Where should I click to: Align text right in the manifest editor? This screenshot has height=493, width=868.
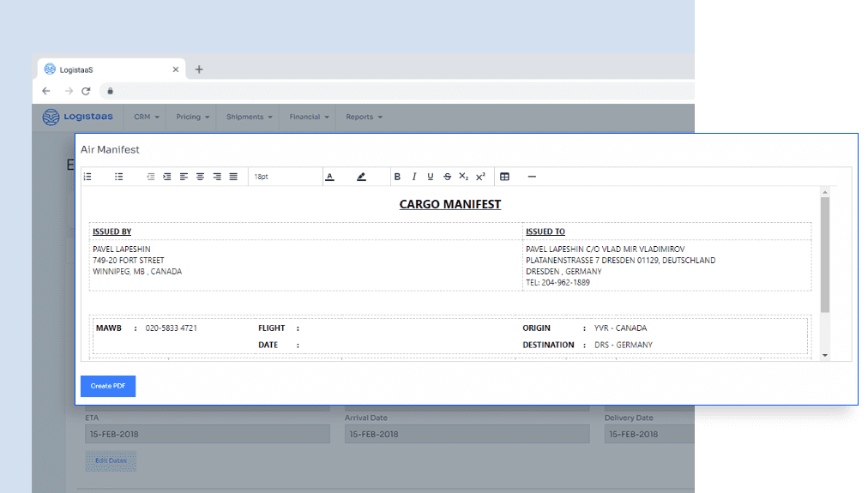tap(217, 177)
